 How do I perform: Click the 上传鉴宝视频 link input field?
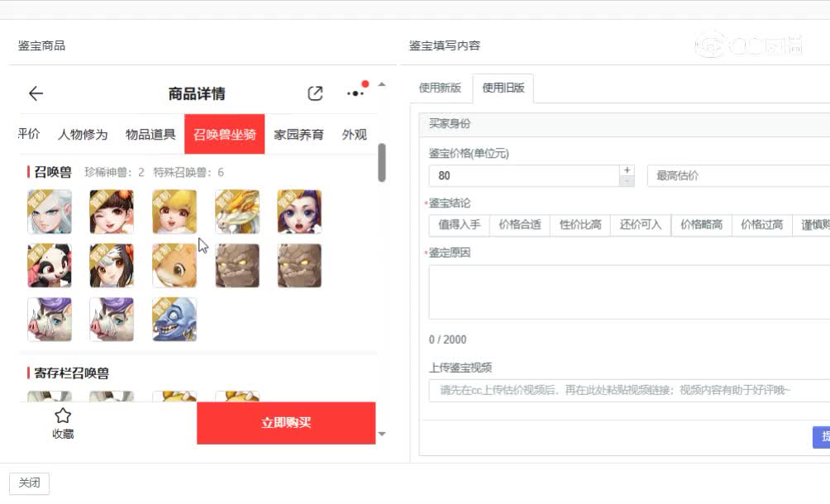pyautogui.click(x=629, y=390)
